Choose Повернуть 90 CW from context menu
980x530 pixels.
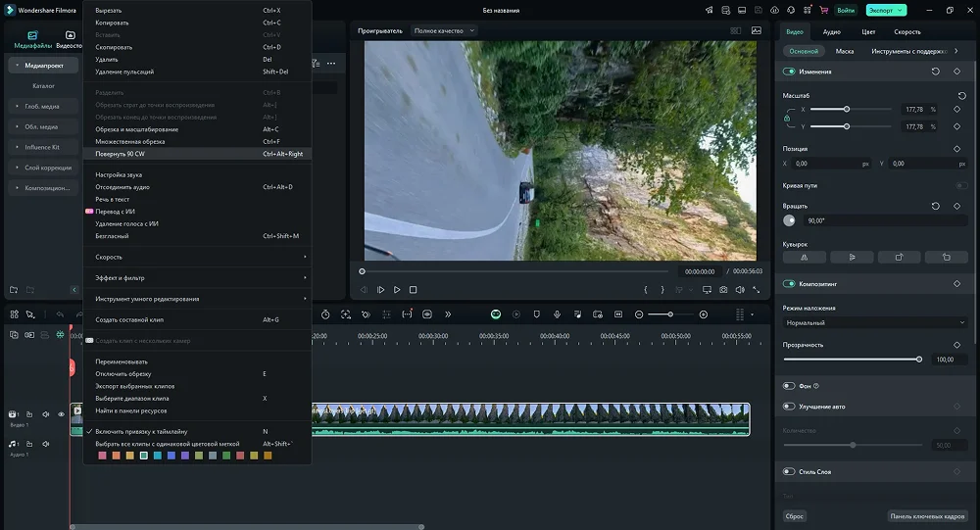tap(121, 154)
